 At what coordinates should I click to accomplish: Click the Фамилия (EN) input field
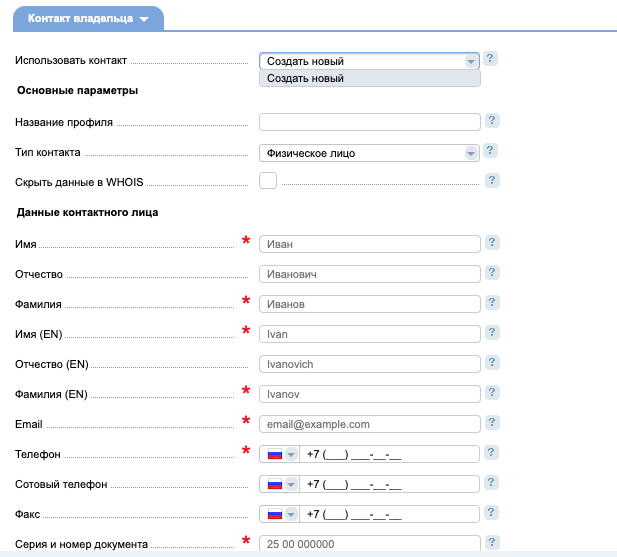coord(370,394)
